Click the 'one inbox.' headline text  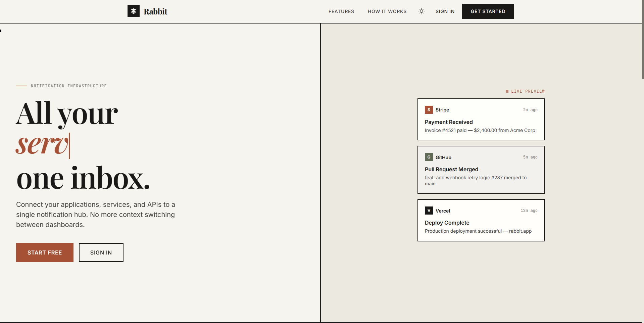pyautogui.click(x=83, y=178)
